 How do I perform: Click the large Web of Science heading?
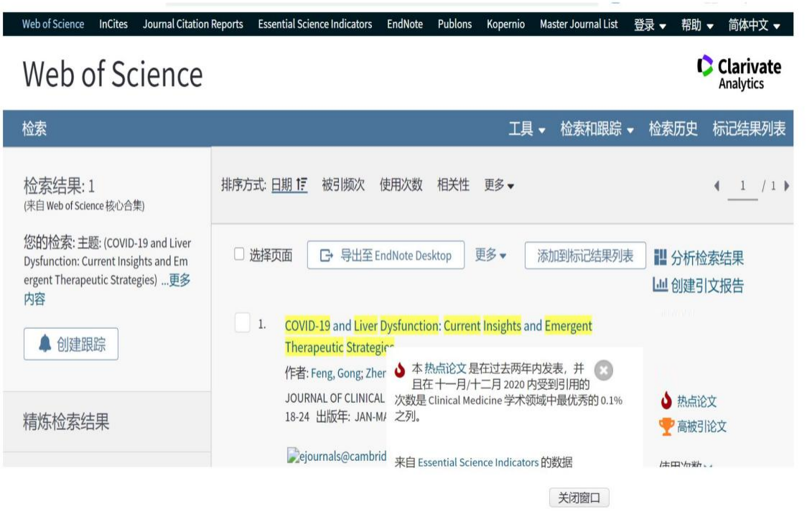click(113, 74)
